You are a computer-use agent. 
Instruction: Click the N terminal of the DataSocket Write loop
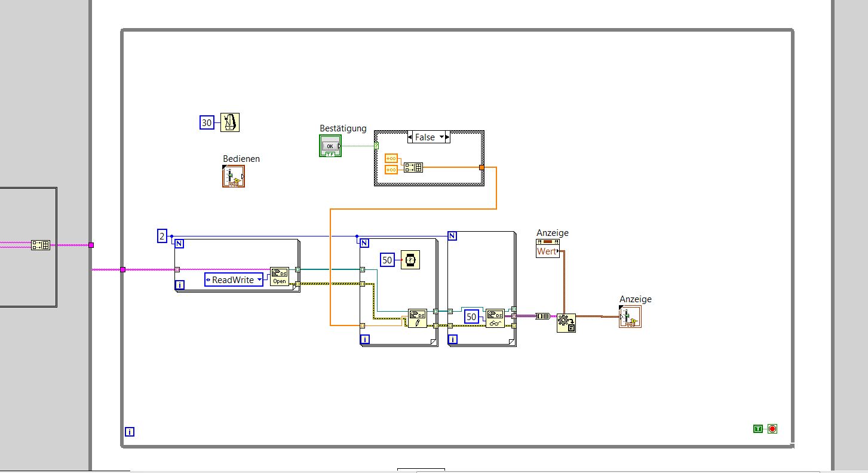point(364,242)
